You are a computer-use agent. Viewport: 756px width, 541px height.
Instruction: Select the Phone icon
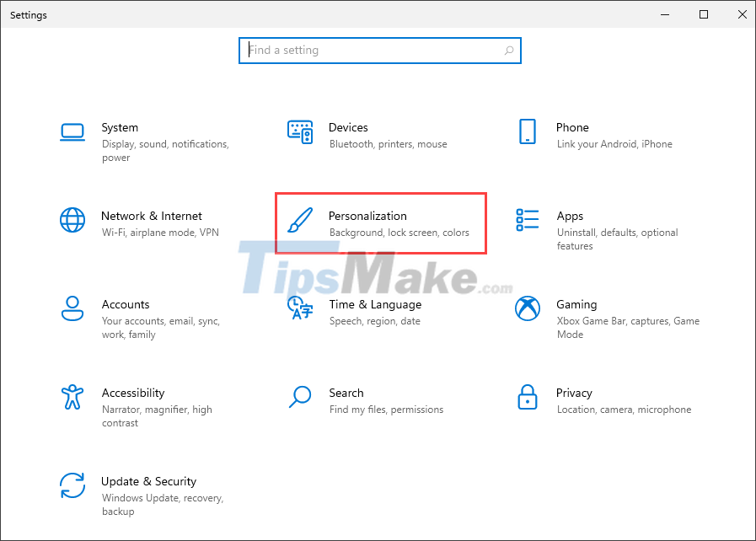coord(528,131)
